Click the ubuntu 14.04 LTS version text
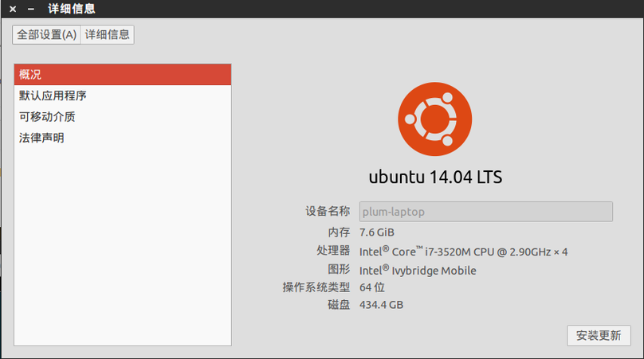Viewport: 644px width, 359px height. pos(435,177)
